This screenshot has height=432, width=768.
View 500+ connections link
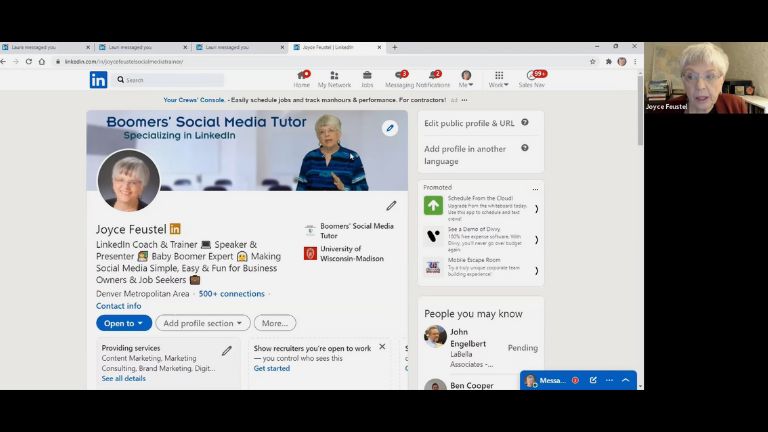coord(232,294)
